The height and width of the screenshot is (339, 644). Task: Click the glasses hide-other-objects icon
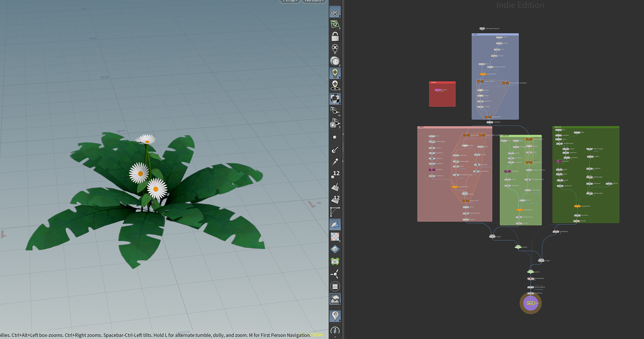[335, 111]
